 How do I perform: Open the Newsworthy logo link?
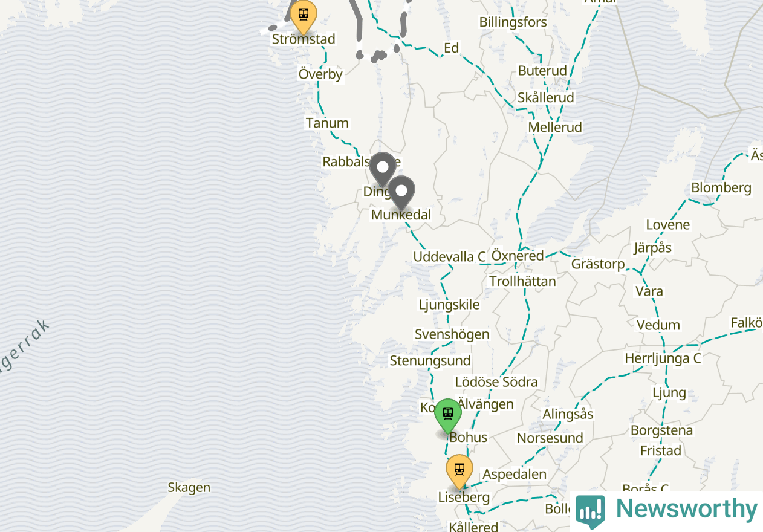click(666, 511)
